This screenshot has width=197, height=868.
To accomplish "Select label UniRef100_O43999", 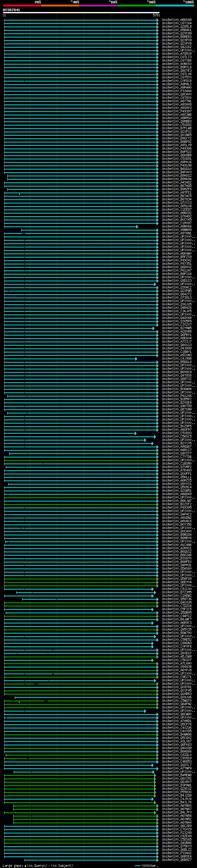I will click(177, 349).
